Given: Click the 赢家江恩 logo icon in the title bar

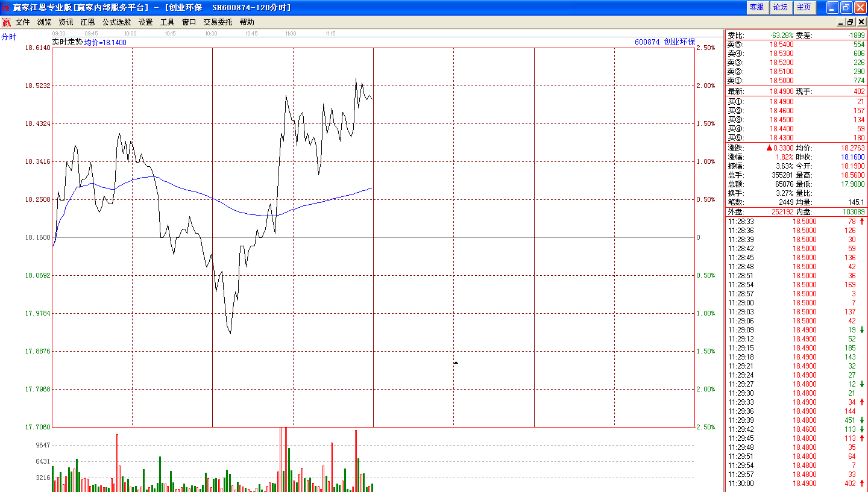Looking at the screenshot, I should tap(5, 7).
